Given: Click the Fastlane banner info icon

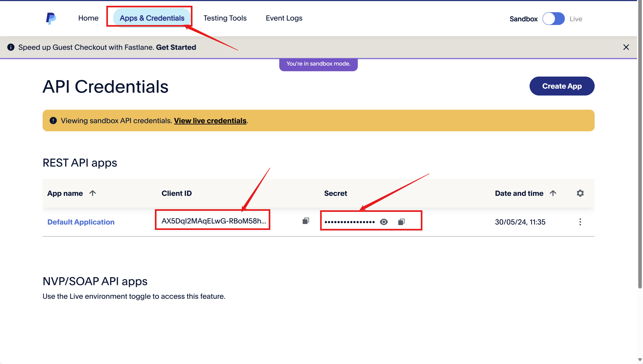Looking at the screenshot, I should [11, 47].
